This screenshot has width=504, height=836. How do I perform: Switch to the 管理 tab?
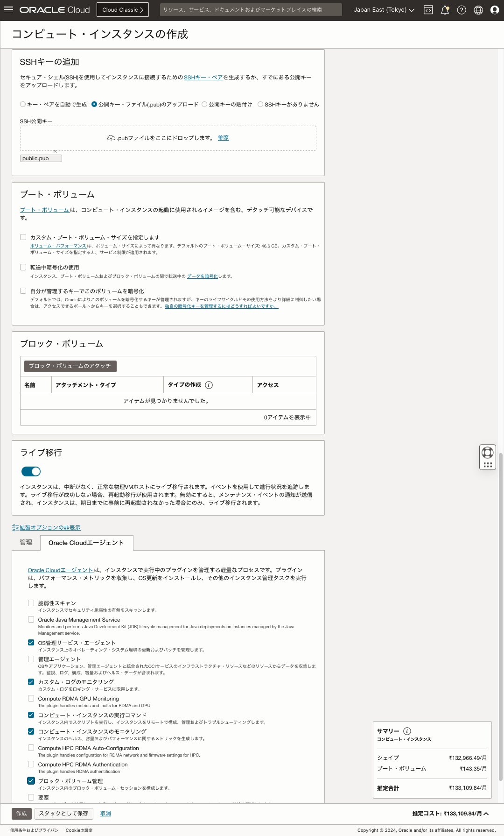pos(26,543)
